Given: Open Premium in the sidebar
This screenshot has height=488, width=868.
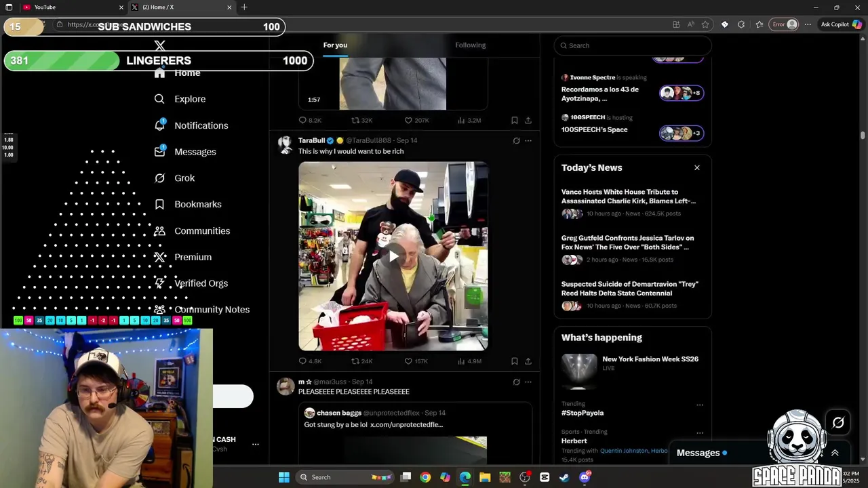Looking at the screenshot, I should tap(183, 257).
